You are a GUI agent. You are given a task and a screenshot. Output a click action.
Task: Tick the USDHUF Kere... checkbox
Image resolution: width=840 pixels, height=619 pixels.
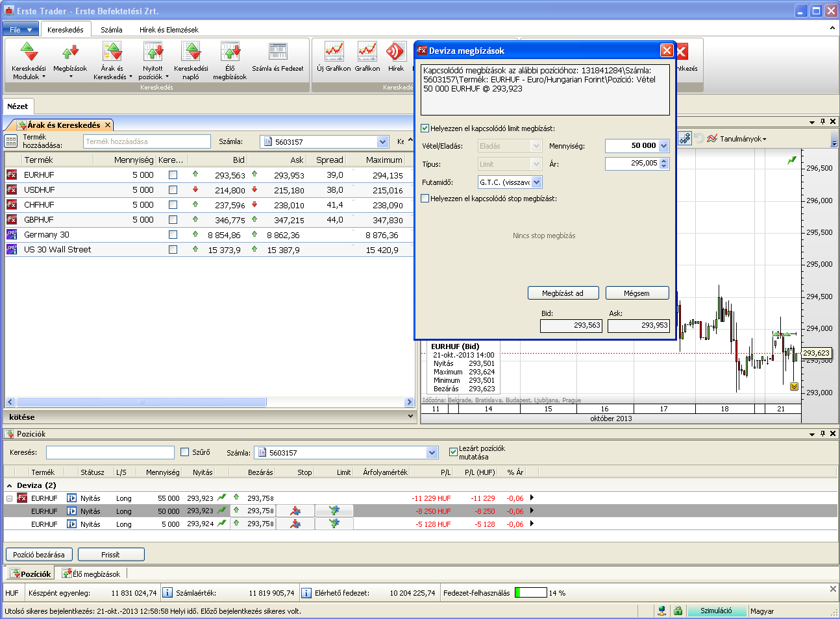pos(173,189)
